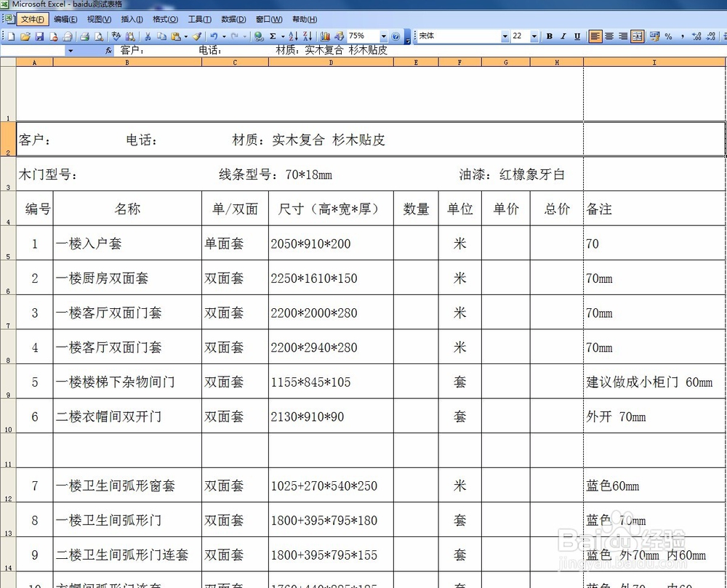Select cell with 2200*2940*280
The image size is (727, 588).
click(x=331, y=347)
